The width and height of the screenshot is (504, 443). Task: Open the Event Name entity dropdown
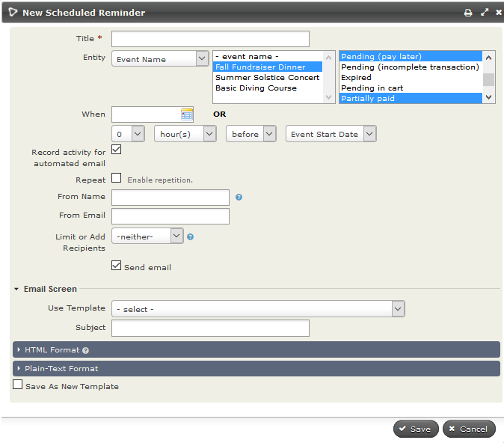[160, 59]
